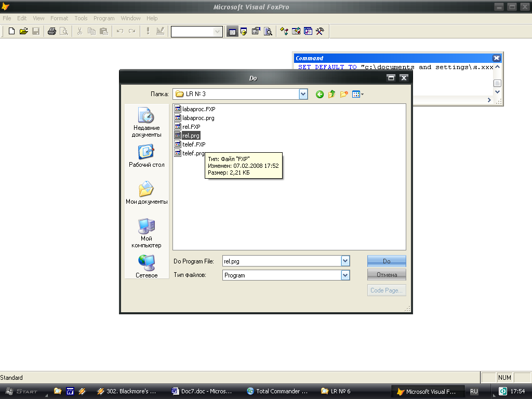This screenshot has height=399, width=532.
Task: Open Сетевое network places shortcut
Action: click(x=147, y=267)
